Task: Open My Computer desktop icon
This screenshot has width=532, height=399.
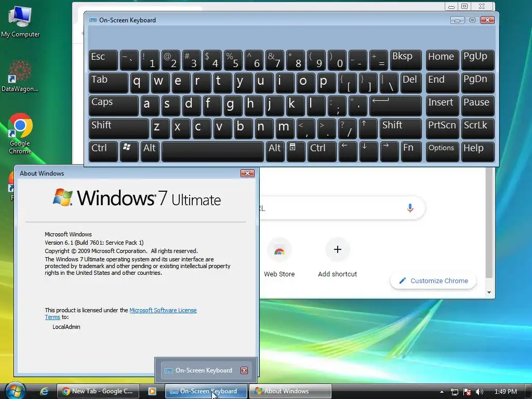Action: (x=20, y=21)
